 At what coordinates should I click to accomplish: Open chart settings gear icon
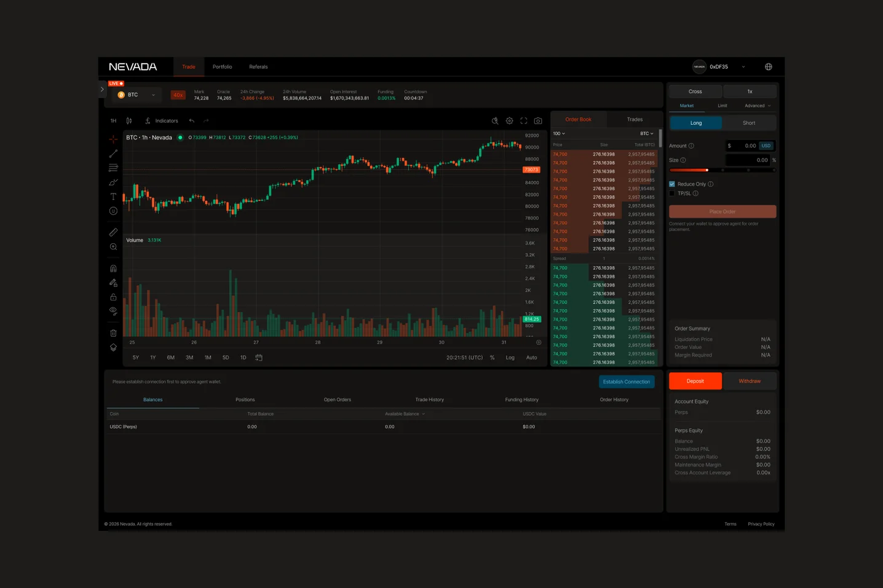tap(509, 121)
